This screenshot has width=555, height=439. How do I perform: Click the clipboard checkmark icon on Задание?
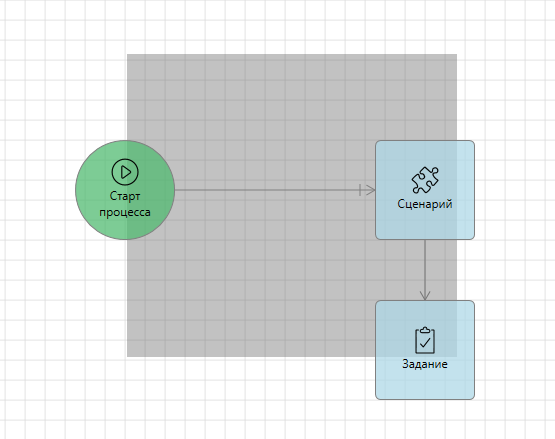coord(425,340)
